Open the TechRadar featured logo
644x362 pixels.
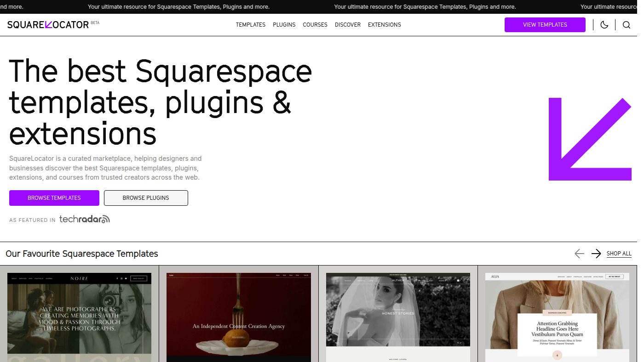85,219
